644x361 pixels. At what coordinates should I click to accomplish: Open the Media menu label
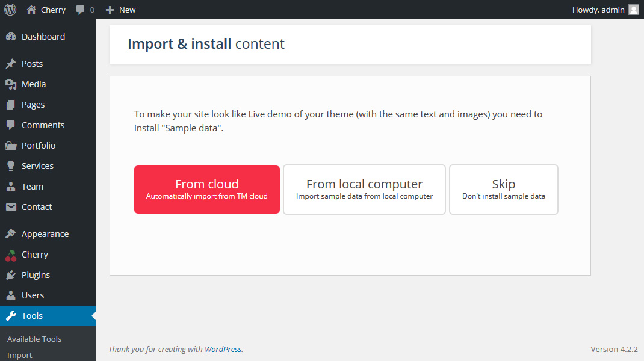point(34,84)
